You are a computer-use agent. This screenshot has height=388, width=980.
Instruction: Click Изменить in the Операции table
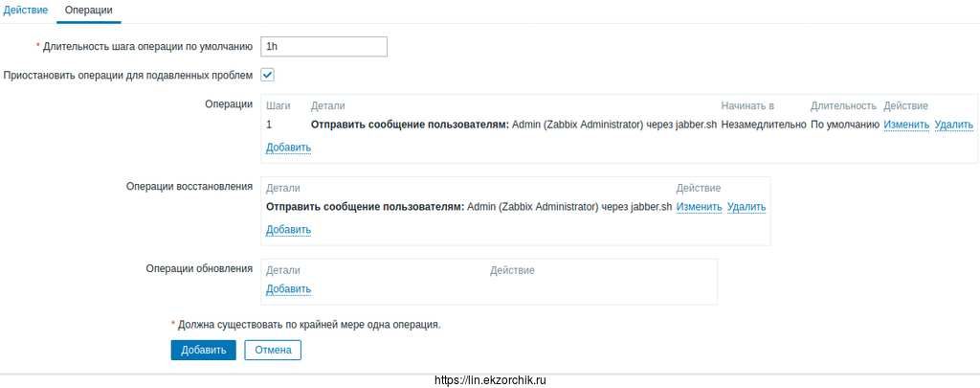point(905,125)
